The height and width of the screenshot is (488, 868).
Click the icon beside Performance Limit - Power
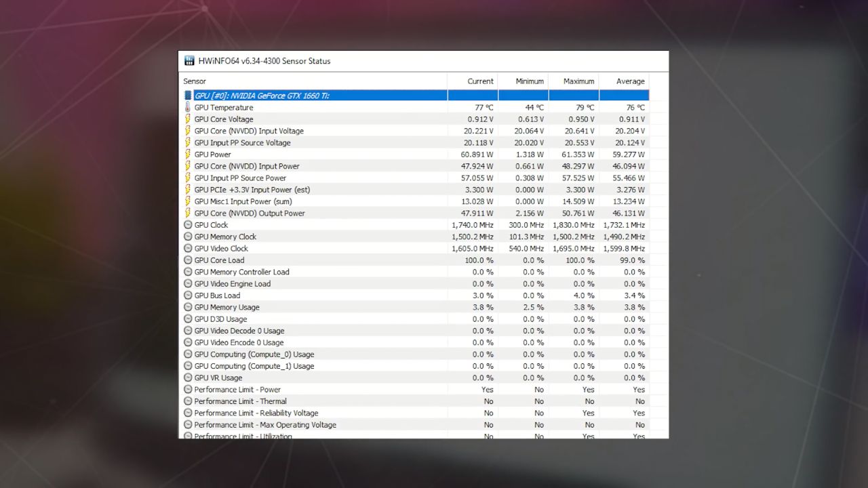[x=188, y=390]
